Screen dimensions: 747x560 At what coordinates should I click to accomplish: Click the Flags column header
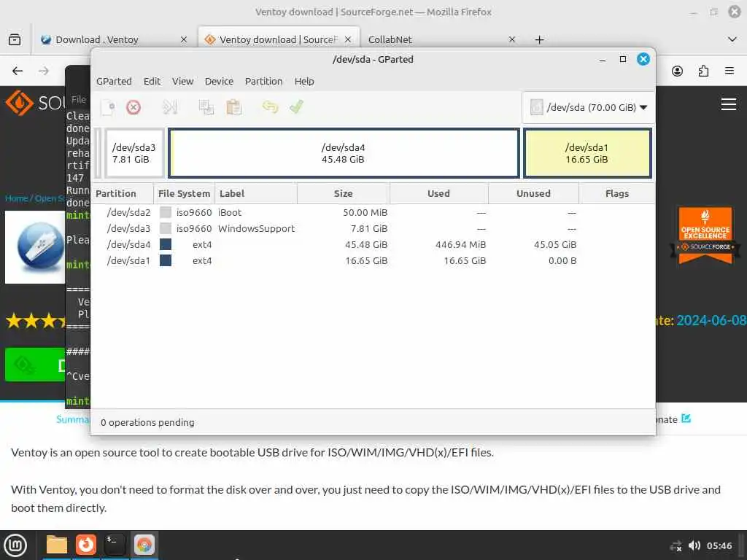[617, 194]
